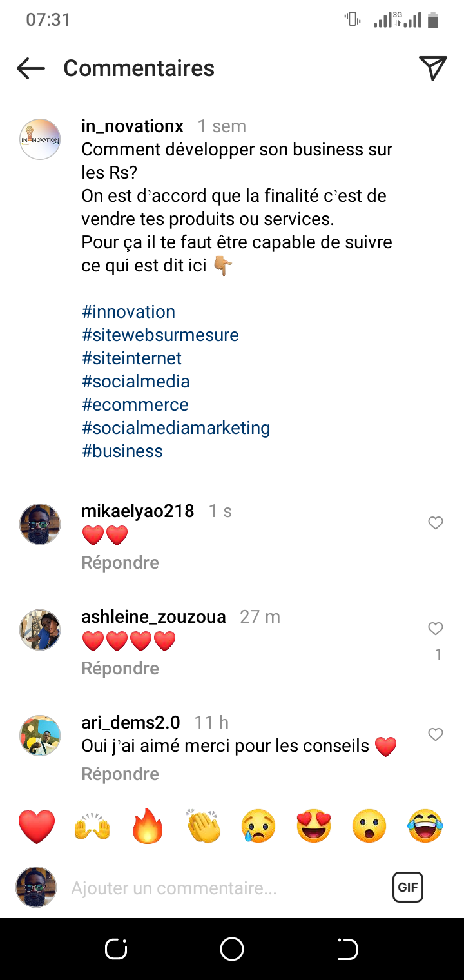Like the comment by ari_dems2.0

[436, 734]
